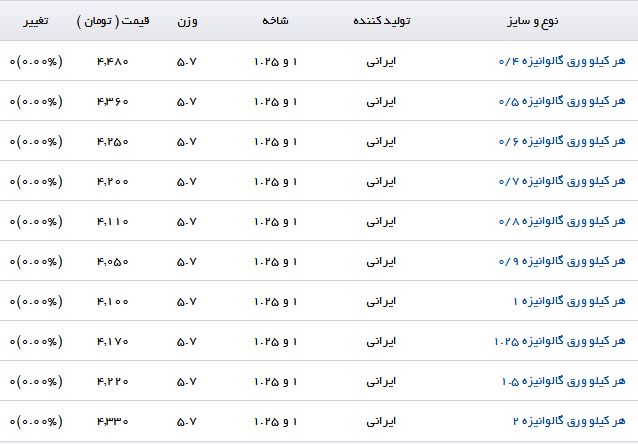The height and width of the screenshot is (444, 638).
Task: Select price cell ۴,۴۸۰
Action: [113, 61]
